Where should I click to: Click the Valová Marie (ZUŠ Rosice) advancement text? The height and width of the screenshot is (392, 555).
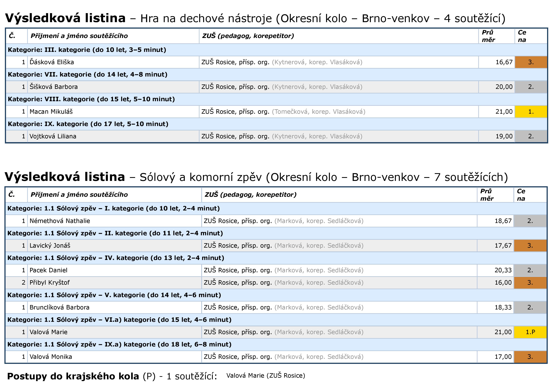[x=265, y=376]
